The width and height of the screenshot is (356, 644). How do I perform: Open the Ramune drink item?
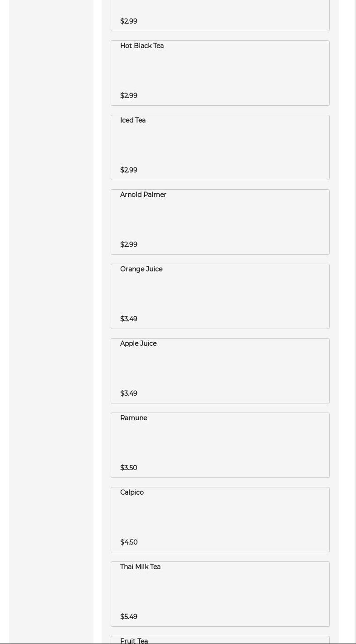(x=220, y=445)
